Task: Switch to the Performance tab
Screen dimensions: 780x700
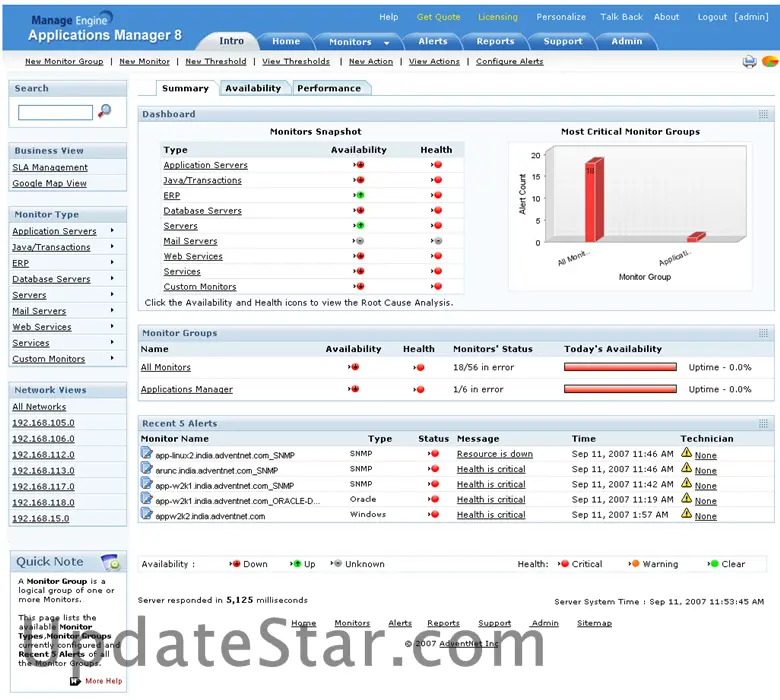Action: click(329, 88)
